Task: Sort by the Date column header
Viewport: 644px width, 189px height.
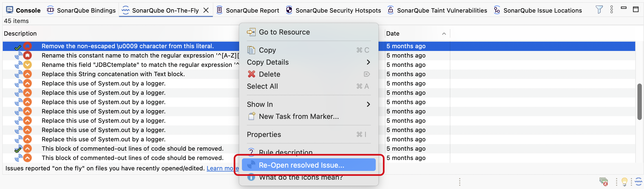Action: (x=393, y=33)
